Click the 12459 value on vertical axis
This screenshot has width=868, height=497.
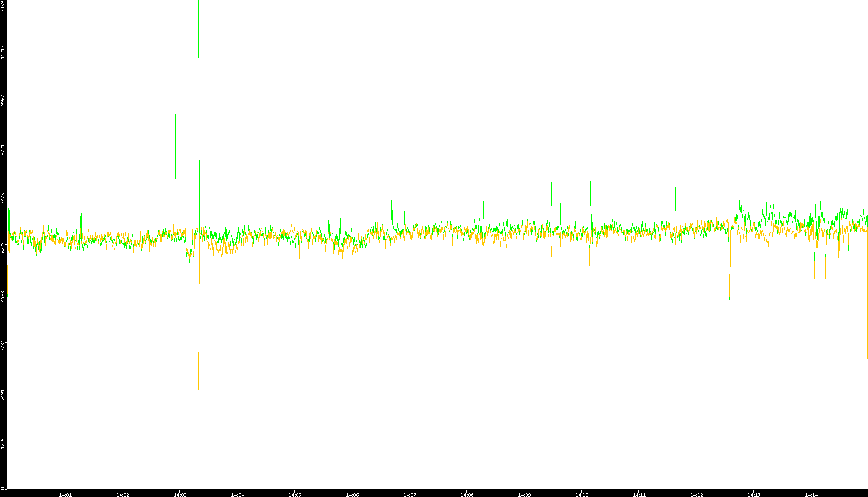tap(3, 8)
